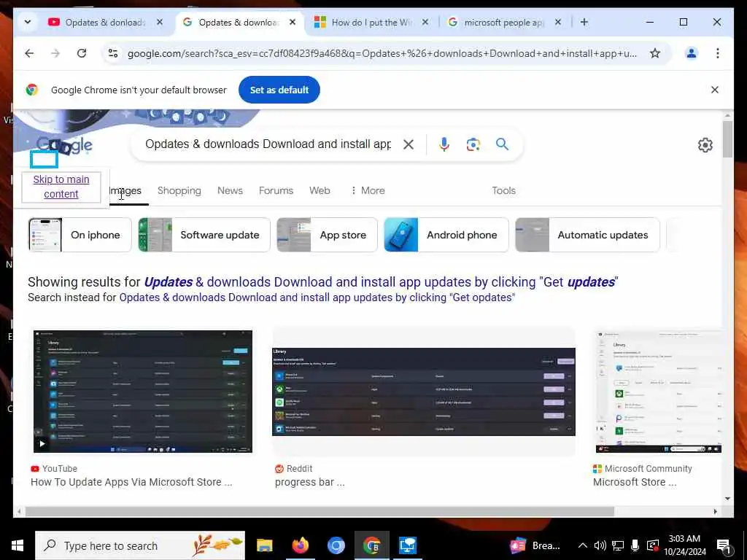The height and width of the screenshot is (560, 747).
Task: Click Skip to main content link
Action: tap(61, 187)
